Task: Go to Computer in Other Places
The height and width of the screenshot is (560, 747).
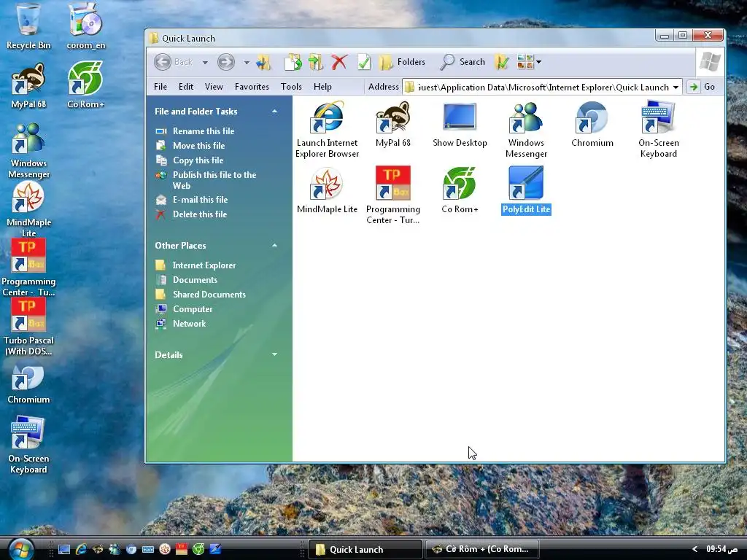Action: tap(193, 309)
